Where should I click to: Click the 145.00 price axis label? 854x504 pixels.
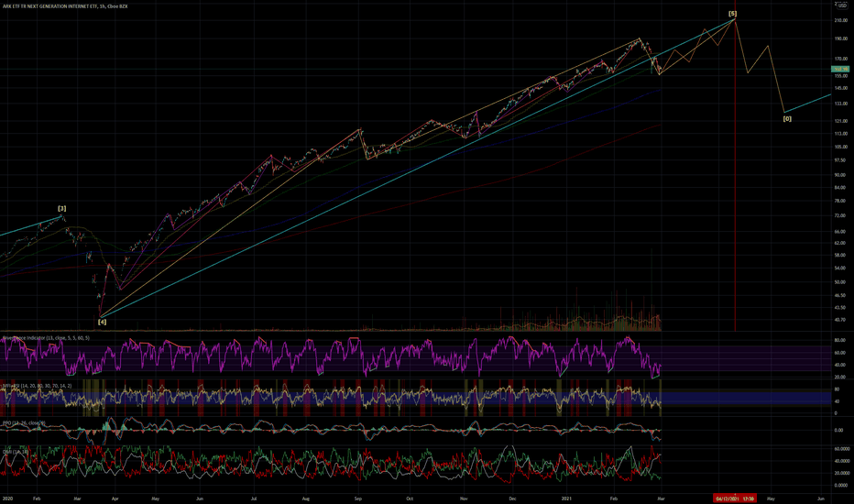tap(841, 88)
